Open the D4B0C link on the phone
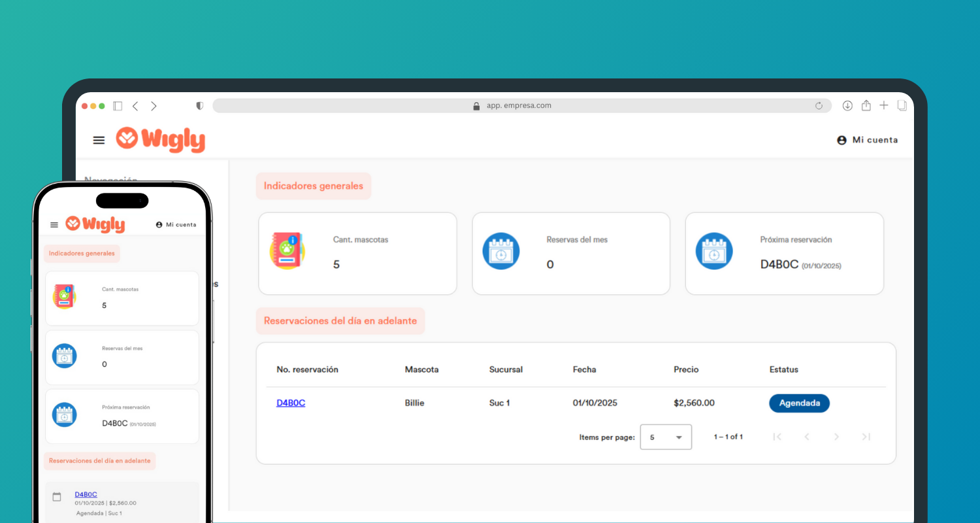The height and width of the screenshot is (523, 980). (86, 494)
